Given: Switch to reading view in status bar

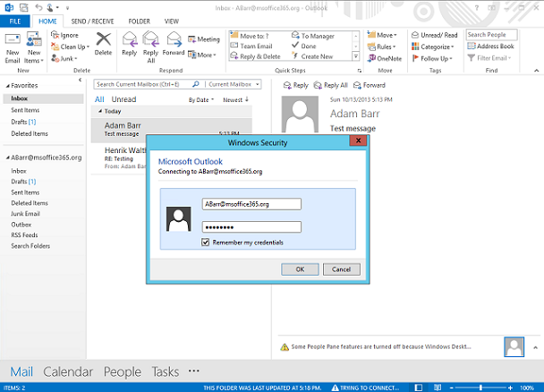Looking at the screenshot, I should point(438,388).
